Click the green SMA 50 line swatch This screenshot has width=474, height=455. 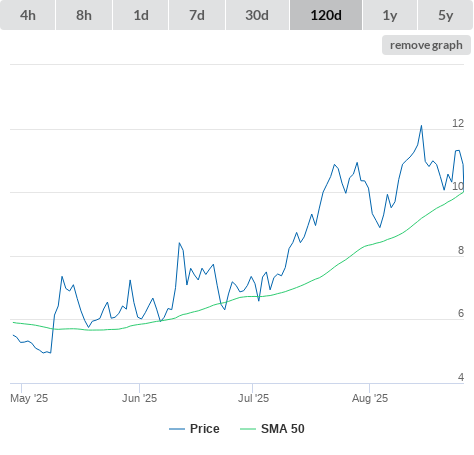click(248, 429)
